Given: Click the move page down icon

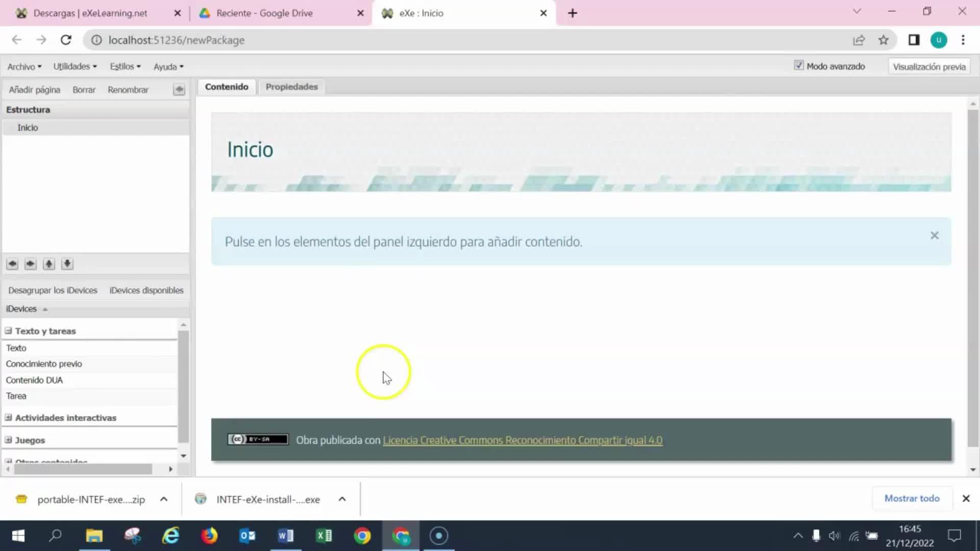Looking at the screenshot, I should 67,264.
